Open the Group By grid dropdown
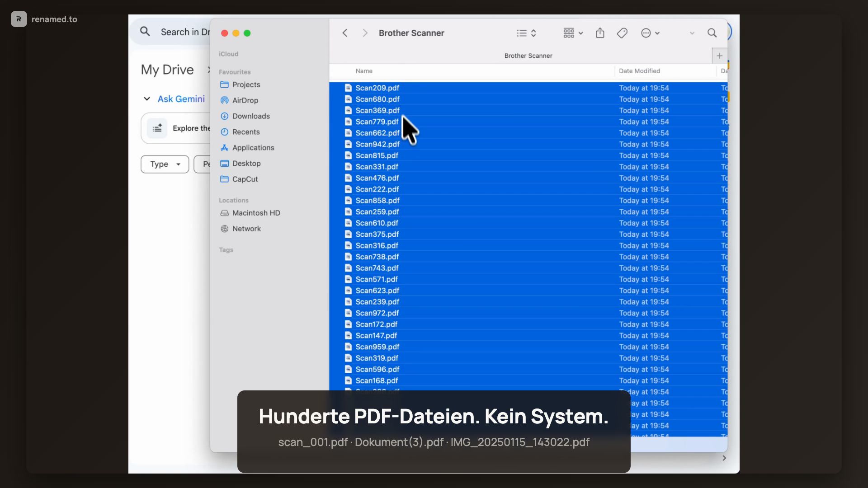Viewport: 868px width, 488px height. click(x=573, y=33)
